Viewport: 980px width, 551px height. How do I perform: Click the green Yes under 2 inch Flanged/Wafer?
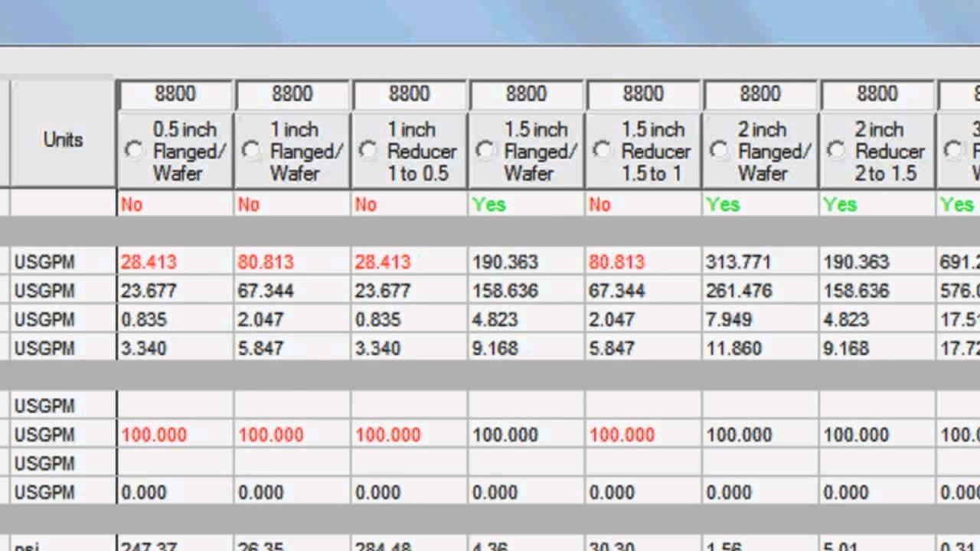coord(724,205)
